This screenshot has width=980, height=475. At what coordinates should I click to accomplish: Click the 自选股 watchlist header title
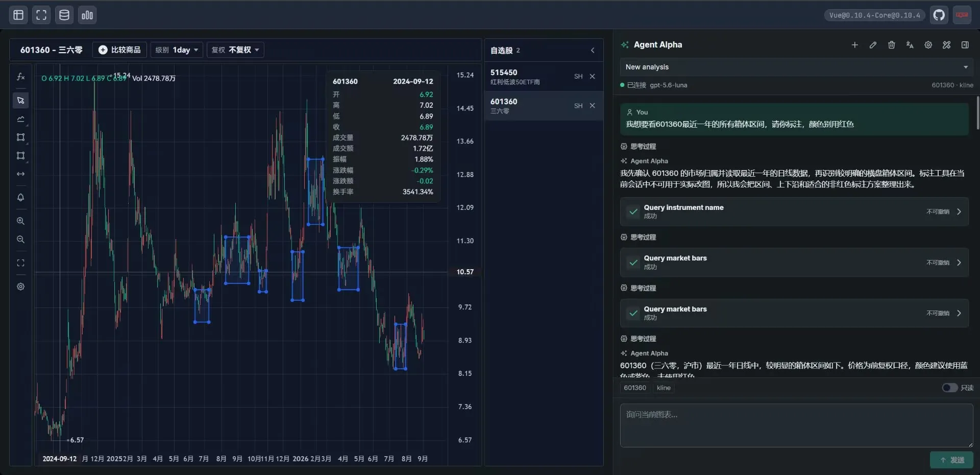[x=501, y=50]
